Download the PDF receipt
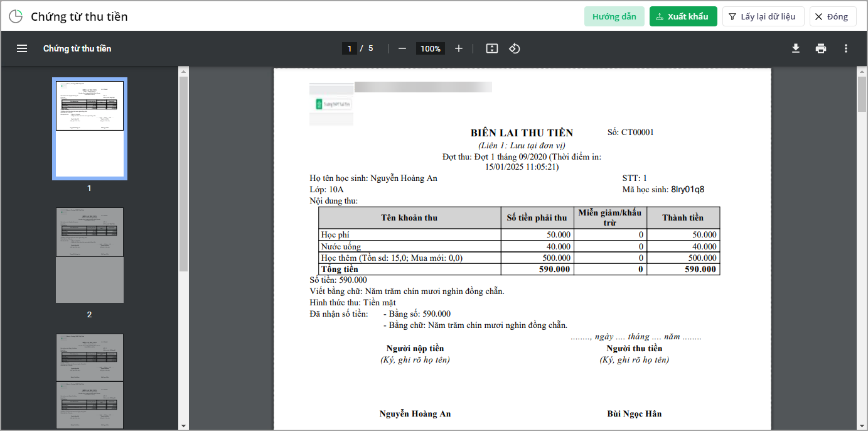Viewport: 868px width, 431px height. [x=796, y=48]
